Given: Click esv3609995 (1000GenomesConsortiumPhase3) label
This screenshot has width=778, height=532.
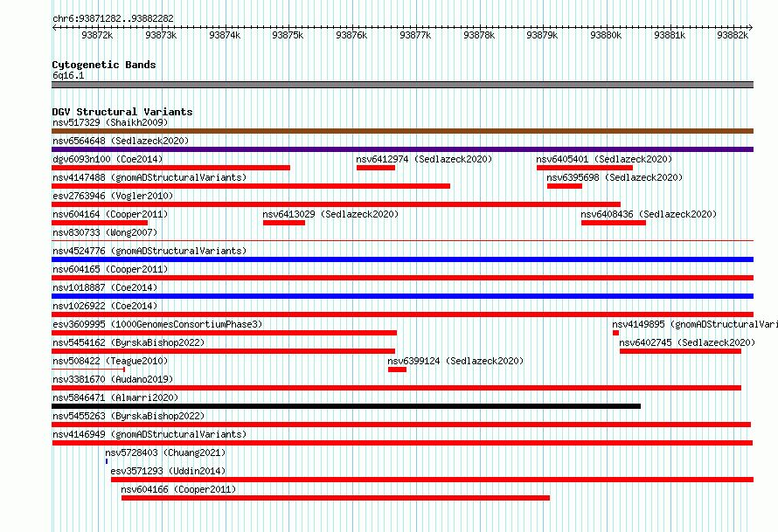Looking at the screenshot, I should pos(157,324).
